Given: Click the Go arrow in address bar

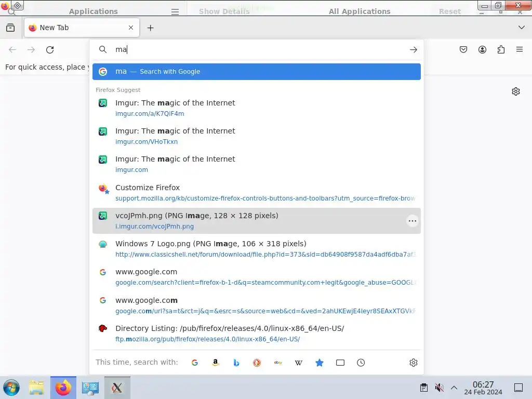Looking at the screenshot, I should 413,50.
